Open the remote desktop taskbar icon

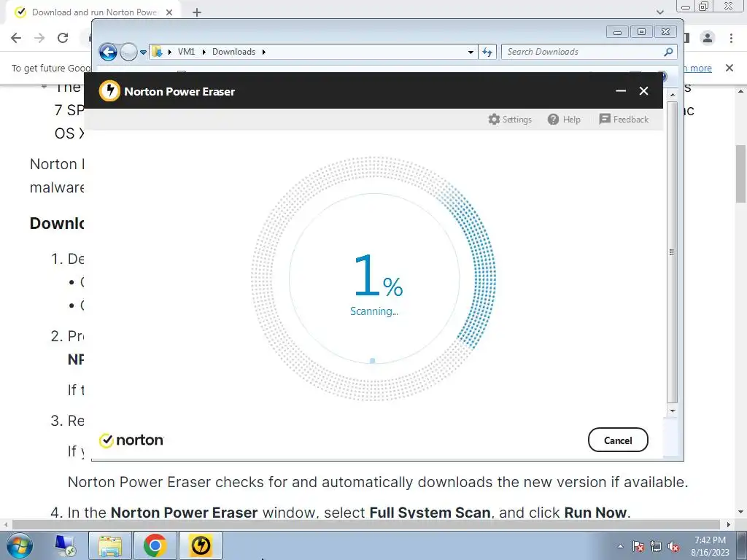tap(66, 545)
